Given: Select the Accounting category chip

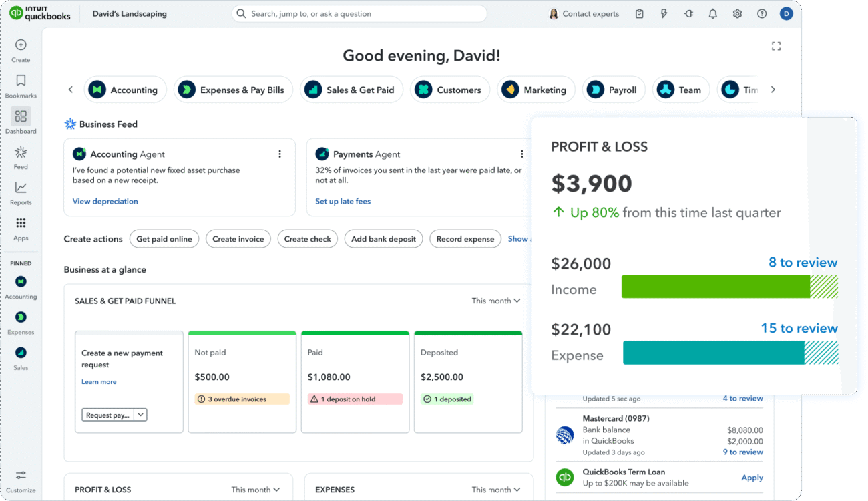Looking at the screenshot, I should coord(125,90).
